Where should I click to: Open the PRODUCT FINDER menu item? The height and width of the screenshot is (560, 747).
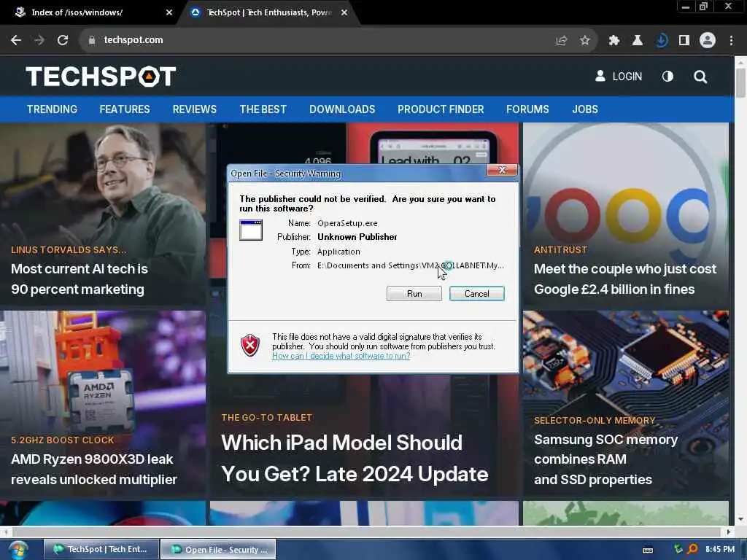pos(441,109)
